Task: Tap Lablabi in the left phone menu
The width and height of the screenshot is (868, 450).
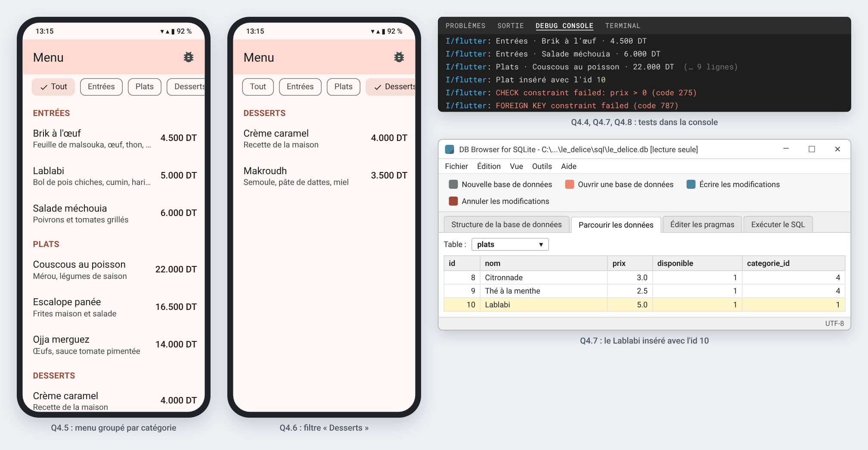Action: 114,176
